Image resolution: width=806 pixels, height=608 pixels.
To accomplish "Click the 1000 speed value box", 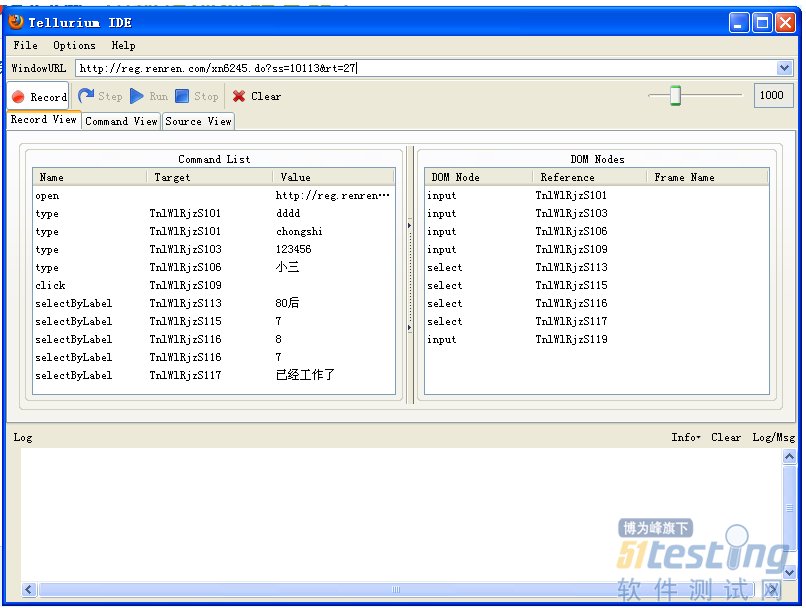I will [x=772, y=95].
